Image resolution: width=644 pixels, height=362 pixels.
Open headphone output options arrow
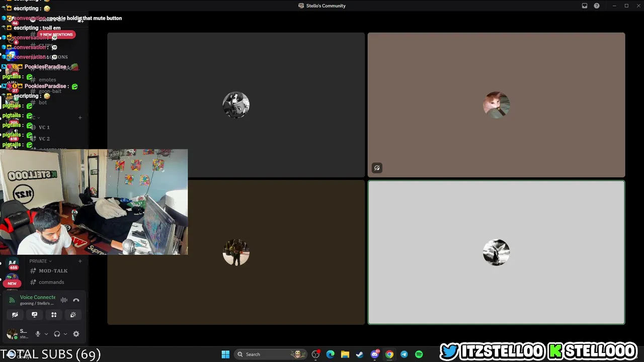[x=65, y=334]
